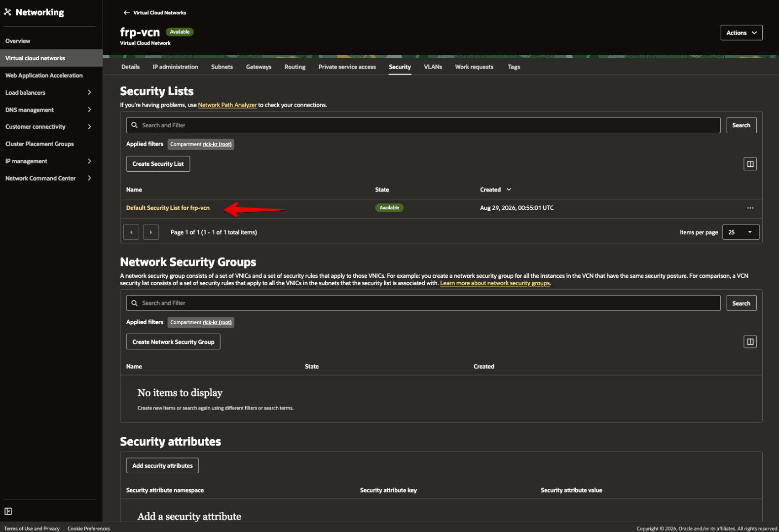Open the Routing tab

click(x=295, y=67)
